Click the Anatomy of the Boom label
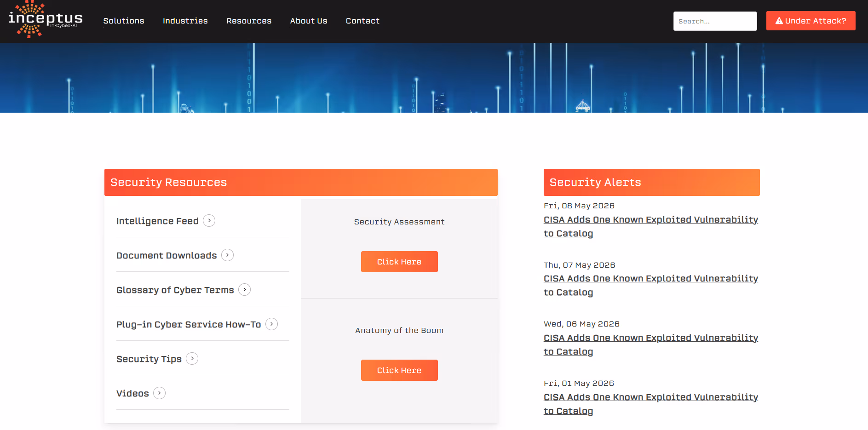The image size is (868, 430). coord(399,331)
